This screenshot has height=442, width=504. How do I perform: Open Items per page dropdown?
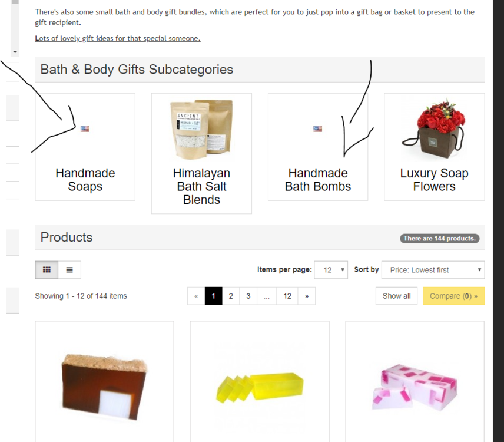pyautogui.click(x=331, y=269)
